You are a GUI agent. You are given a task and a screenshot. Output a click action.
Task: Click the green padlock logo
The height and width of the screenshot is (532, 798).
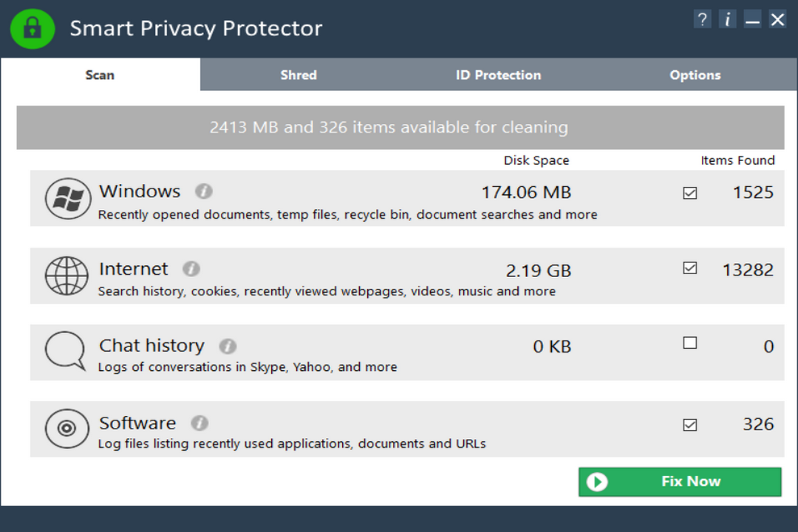click(32, 29)
